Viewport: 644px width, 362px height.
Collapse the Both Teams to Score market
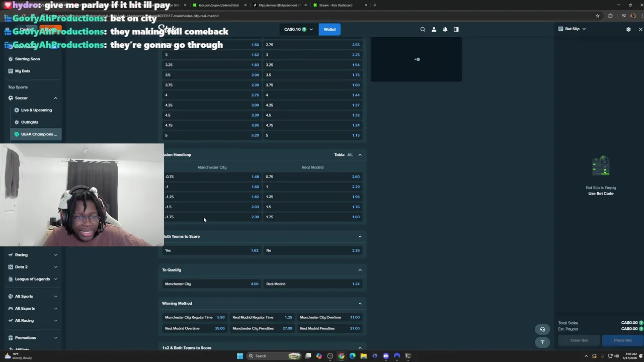coord(360,236)
